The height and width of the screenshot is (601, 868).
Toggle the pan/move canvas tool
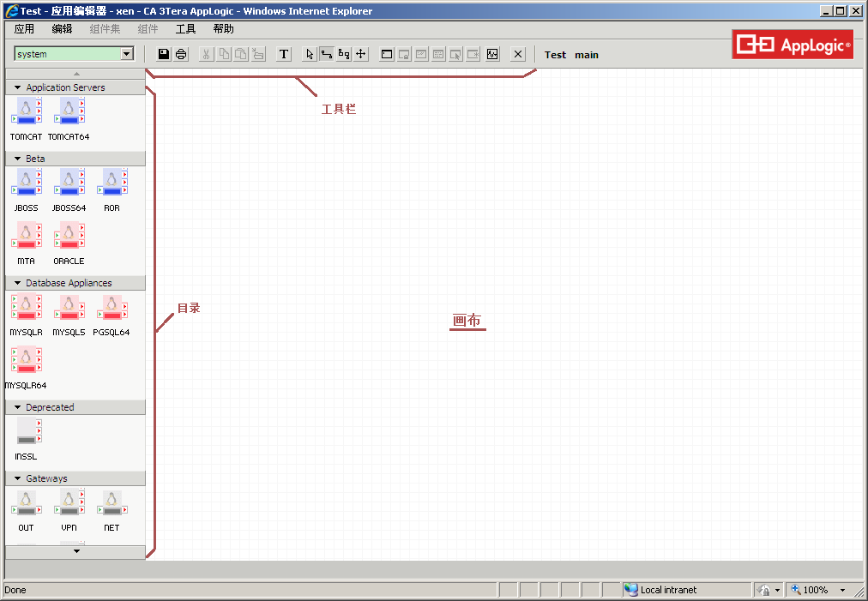361,54
